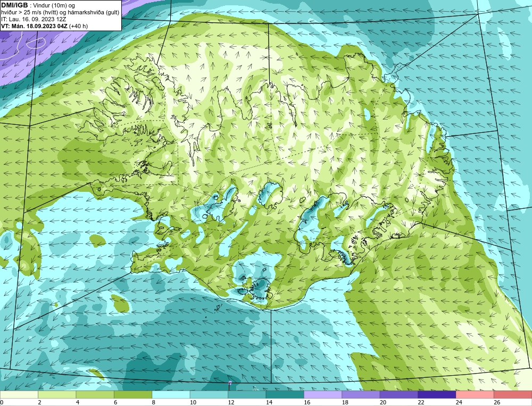532x406 pixels.
Task: Click the 'IT: Lau. 16. 09. 2023 12Z' line
Action: tap(34, 19)
